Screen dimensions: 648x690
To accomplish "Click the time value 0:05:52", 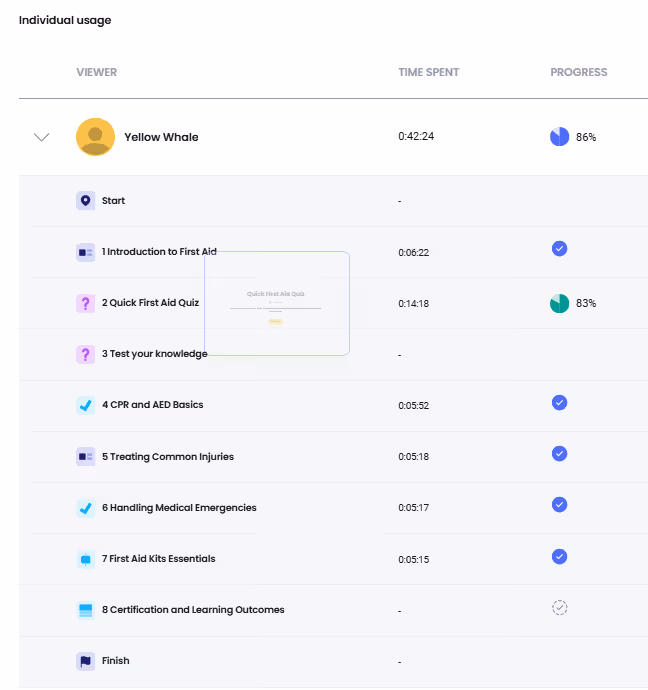I will tap(414, 406).
